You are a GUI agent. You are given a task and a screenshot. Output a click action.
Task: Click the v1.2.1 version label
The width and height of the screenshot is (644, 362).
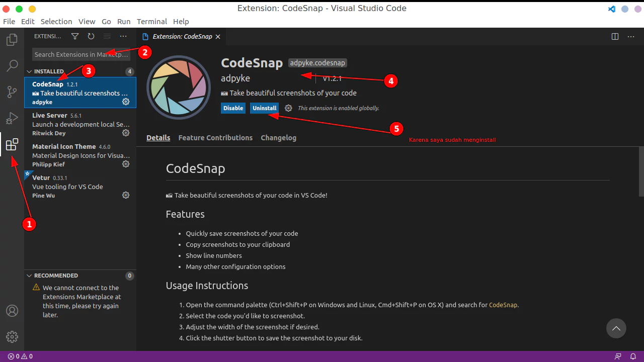coord(332,78)
